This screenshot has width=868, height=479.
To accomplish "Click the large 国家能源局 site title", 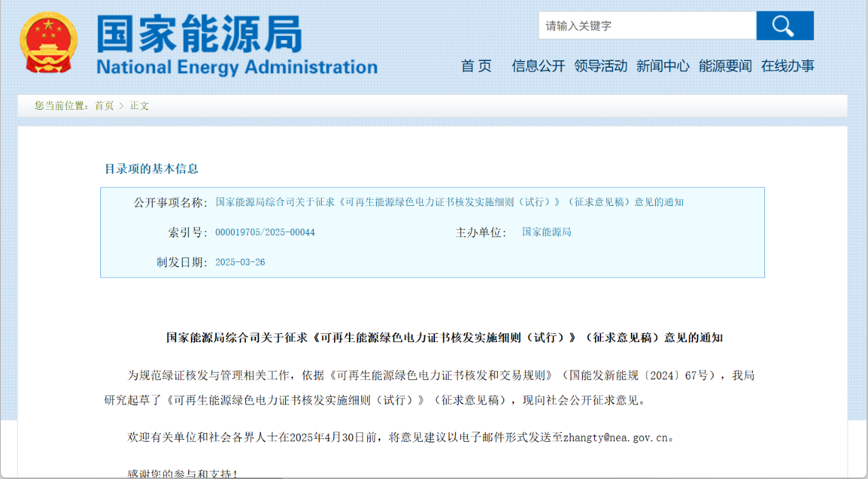I will coord(199,34).
